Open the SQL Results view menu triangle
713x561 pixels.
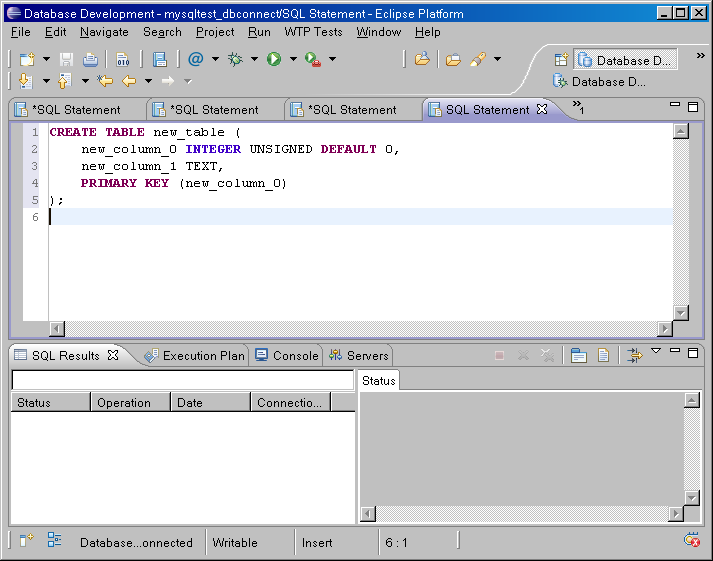click(656, 351)
